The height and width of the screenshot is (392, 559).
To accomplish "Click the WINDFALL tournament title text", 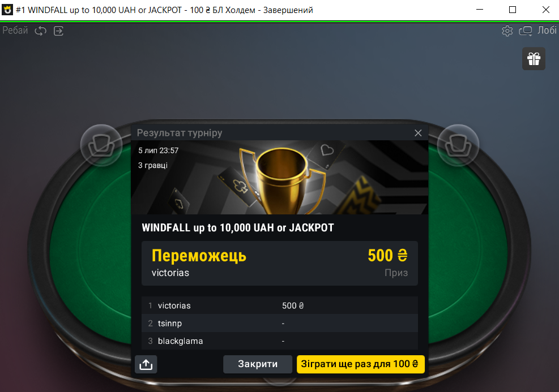I will 238,228.
